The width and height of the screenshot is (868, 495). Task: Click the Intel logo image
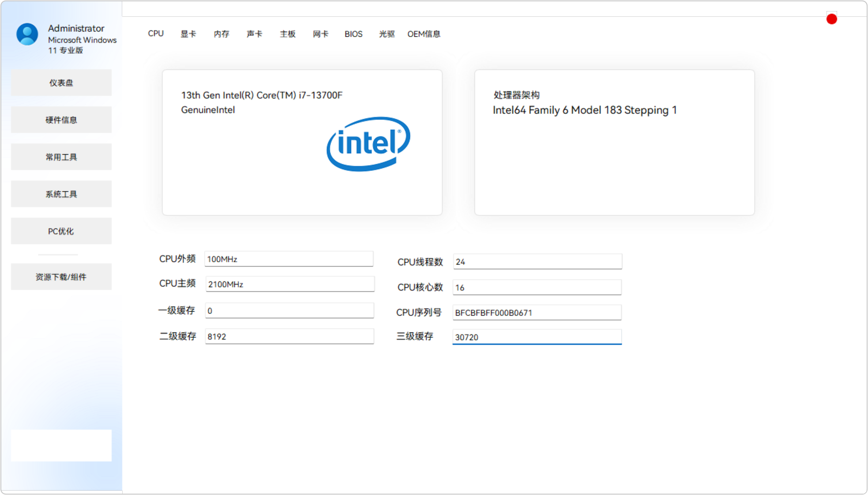[x=368, y=144]
